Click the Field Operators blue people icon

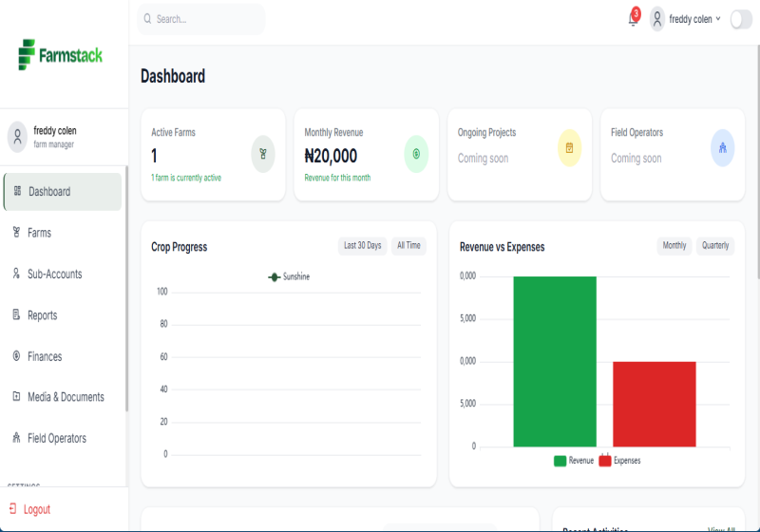(x=723, y=148)
